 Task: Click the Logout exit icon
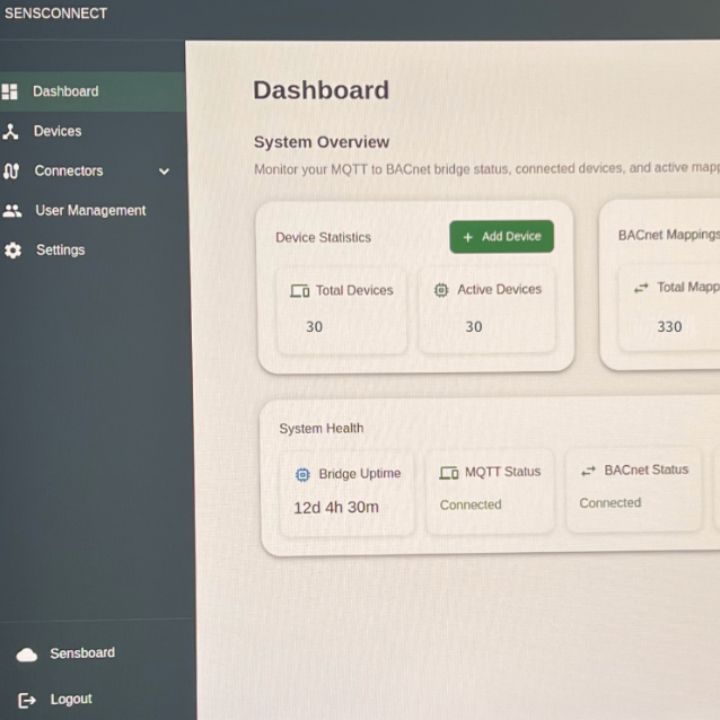coord(27,701)
